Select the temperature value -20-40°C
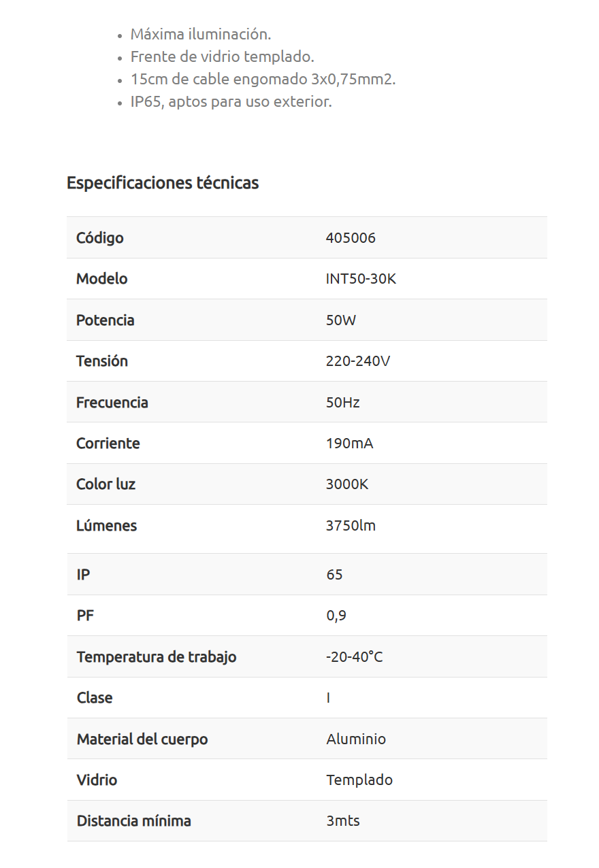The height and width of the screenshot is (868, 599). click(x=354, y=657)
